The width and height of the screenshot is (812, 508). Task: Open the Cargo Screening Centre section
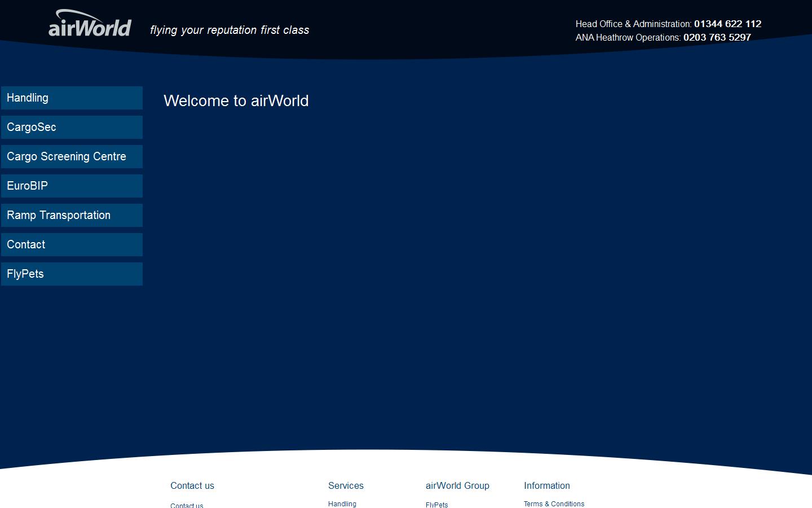point(72,156)
